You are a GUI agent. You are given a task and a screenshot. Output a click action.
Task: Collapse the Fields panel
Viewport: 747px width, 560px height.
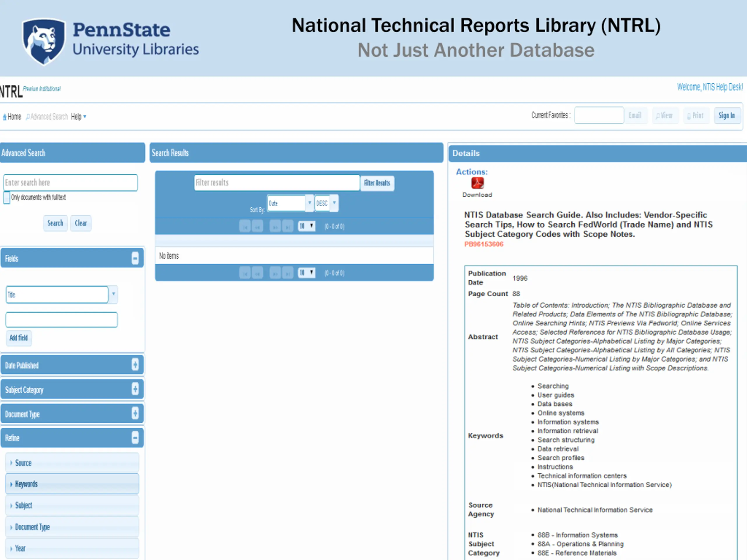pos(135,259)
